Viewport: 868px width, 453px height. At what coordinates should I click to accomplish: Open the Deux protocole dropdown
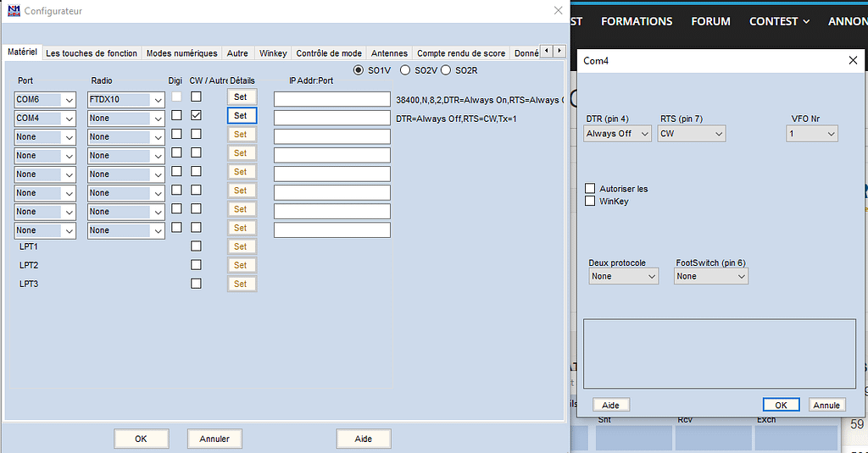(x=624, y=276)
